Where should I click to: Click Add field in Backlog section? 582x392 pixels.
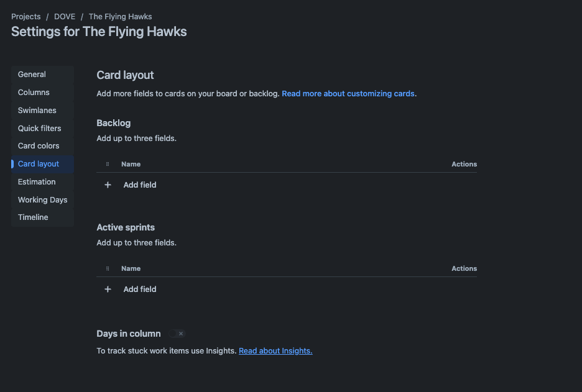pos(139,185)
